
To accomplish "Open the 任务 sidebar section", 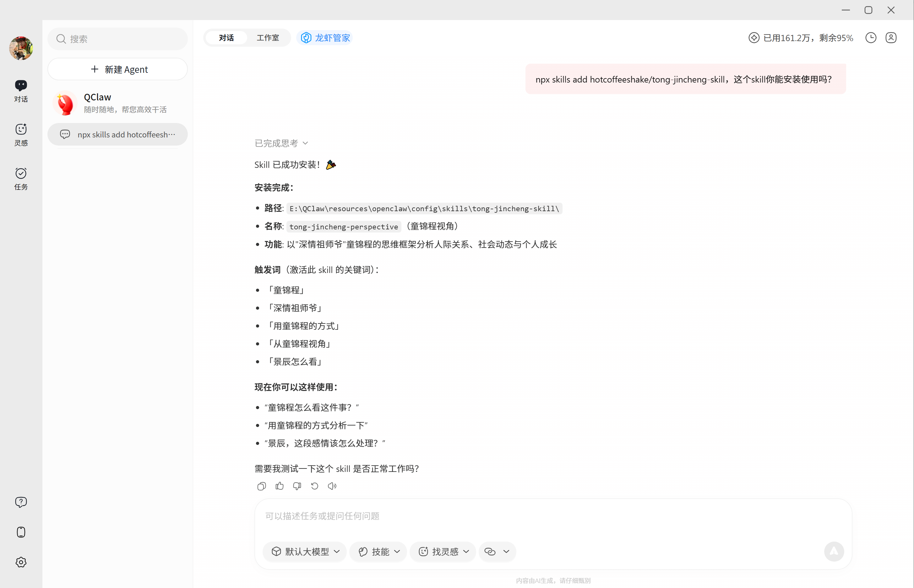I will [21, 178].
